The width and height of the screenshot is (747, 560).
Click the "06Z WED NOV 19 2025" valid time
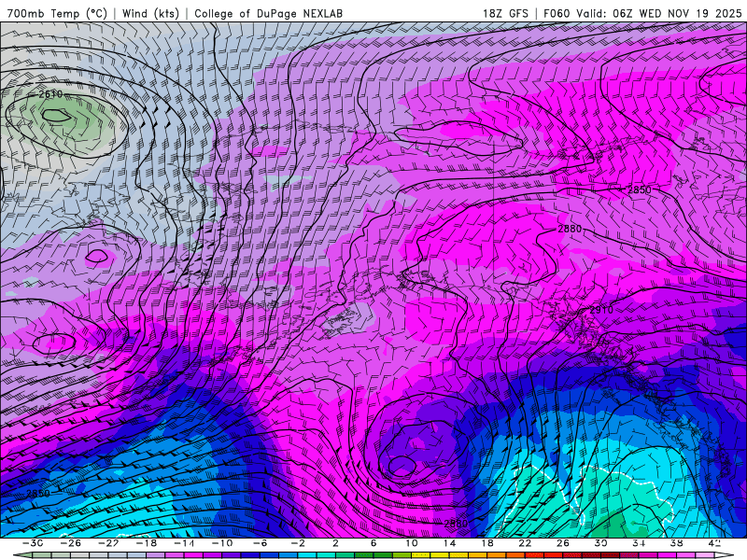click(x=678, y=13)
